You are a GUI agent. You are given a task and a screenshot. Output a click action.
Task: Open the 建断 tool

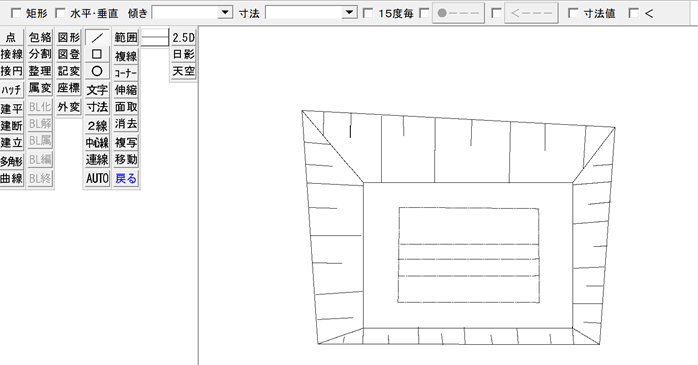coord(11,126)
